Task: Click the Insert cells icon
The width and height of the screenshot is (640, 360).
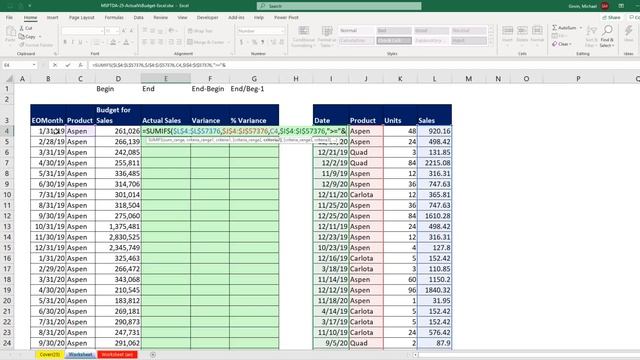Action: pyautogui.click(x=507, y=31)
